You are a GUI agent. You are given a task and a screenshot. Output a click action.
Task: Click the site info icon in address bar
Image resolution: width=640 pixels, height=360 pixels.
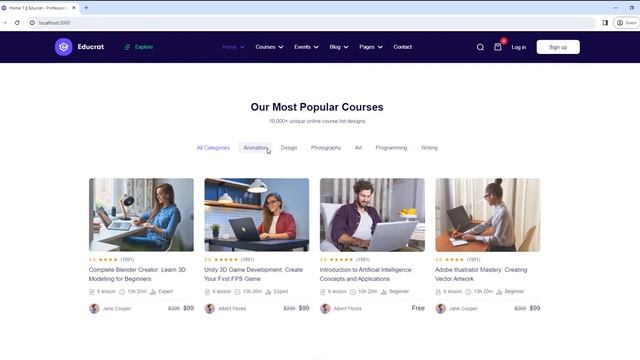tap(32, 23)
